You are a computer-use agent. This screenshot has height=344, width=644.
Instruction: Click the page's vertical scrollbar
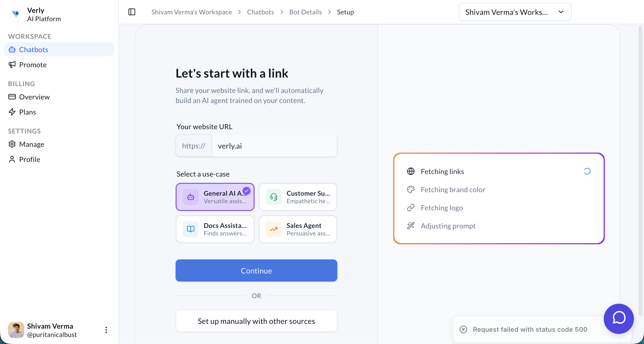click(x=640, y=171)
